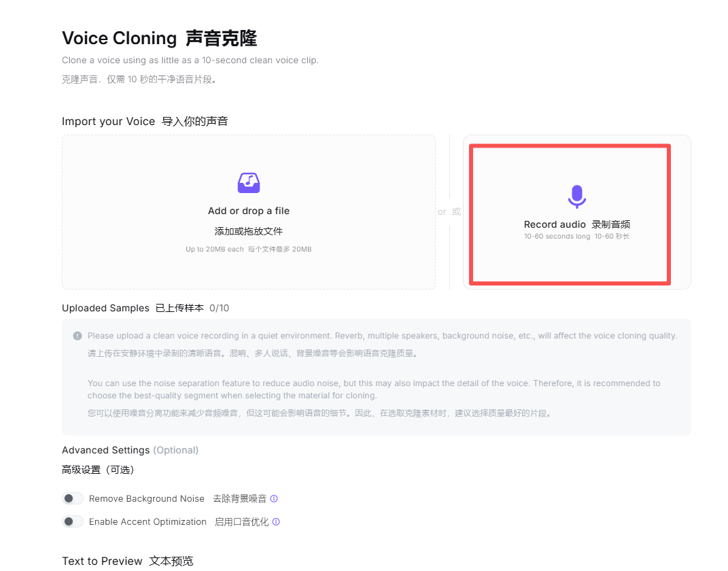728x571 pixels.
Task: Toggle the Remove Background Noise switch
Action: point(72,499)
